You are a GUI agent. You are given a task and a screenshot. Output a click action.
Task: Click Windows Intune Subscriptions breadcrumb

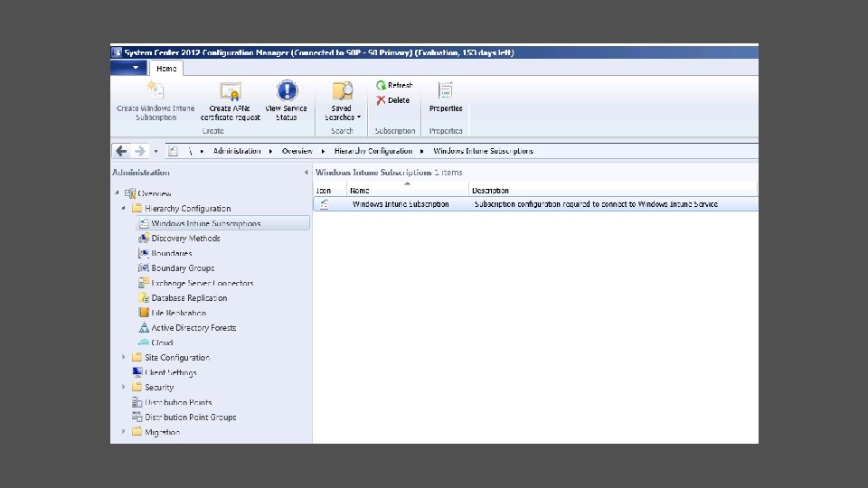coord(483,151)
